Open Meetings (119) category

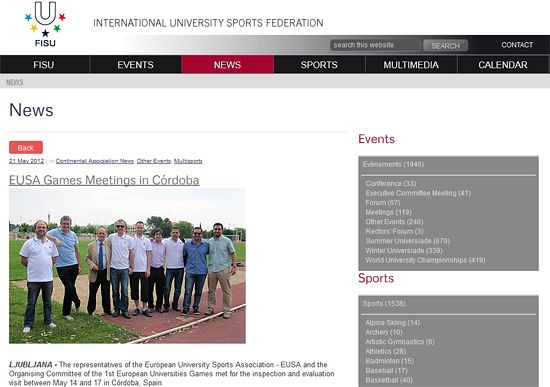click(388, 212)
